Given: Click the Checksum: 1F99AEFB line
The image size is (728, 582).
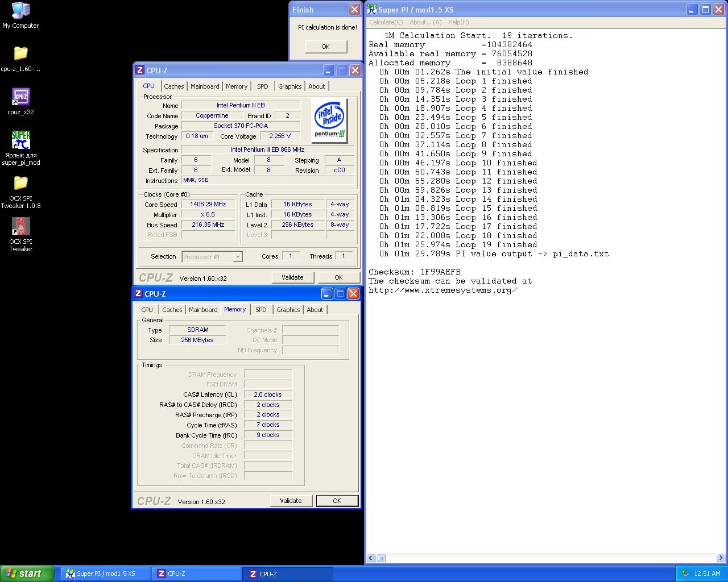Looking at the screenshot, I should tap(415, 272).
